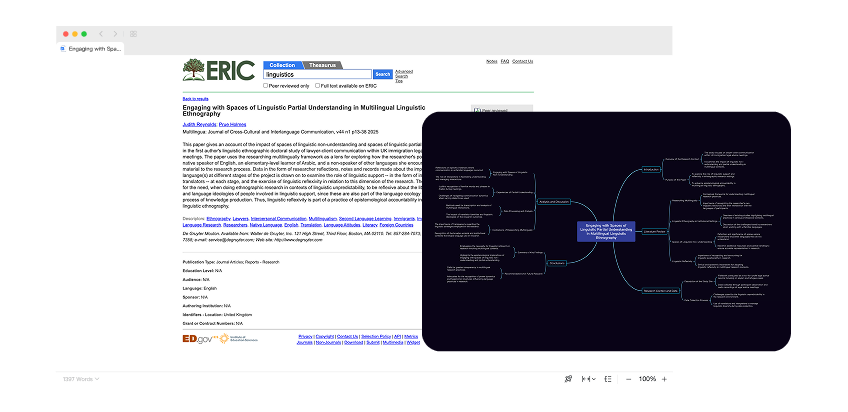Click the article title heading
The width and height of the screenshot is (848, 412).
click(304, 110)
